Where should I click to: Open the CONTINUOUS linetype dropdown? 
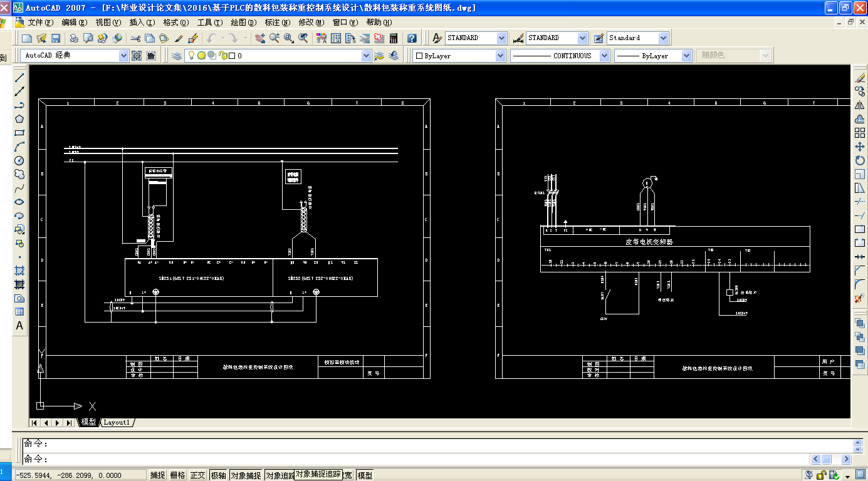604,56
